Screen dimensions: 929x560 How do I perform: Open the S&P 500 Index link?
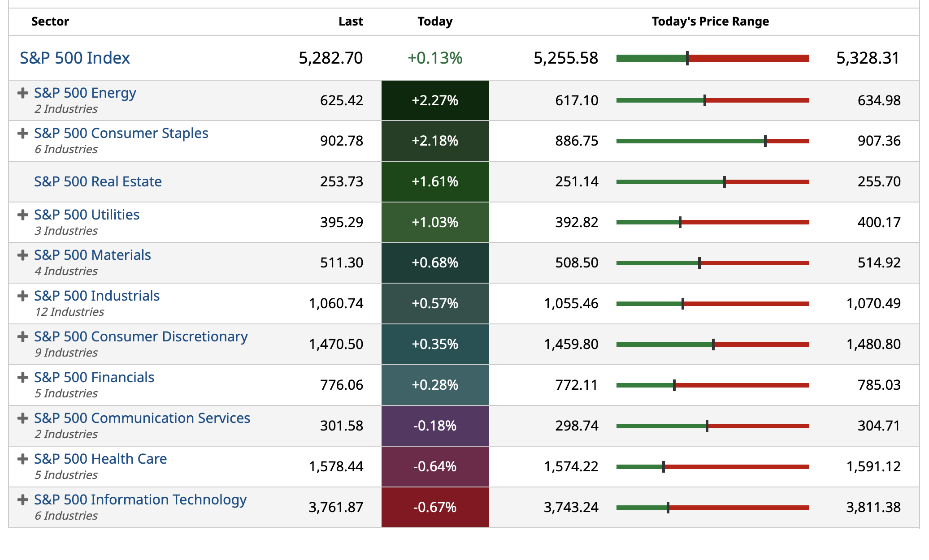click(x=75, y=58)
